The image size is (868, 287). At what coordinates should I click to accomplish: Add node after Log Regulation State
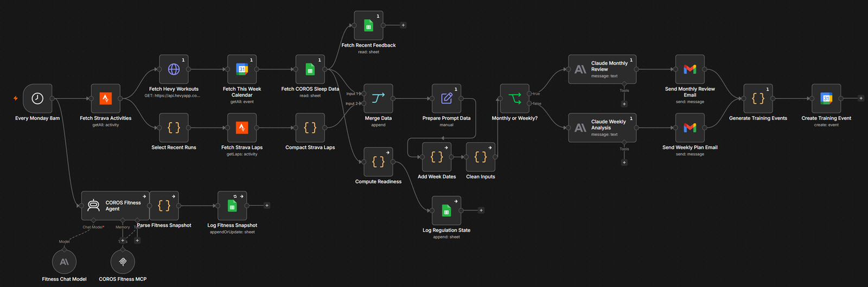click(481, 211)
